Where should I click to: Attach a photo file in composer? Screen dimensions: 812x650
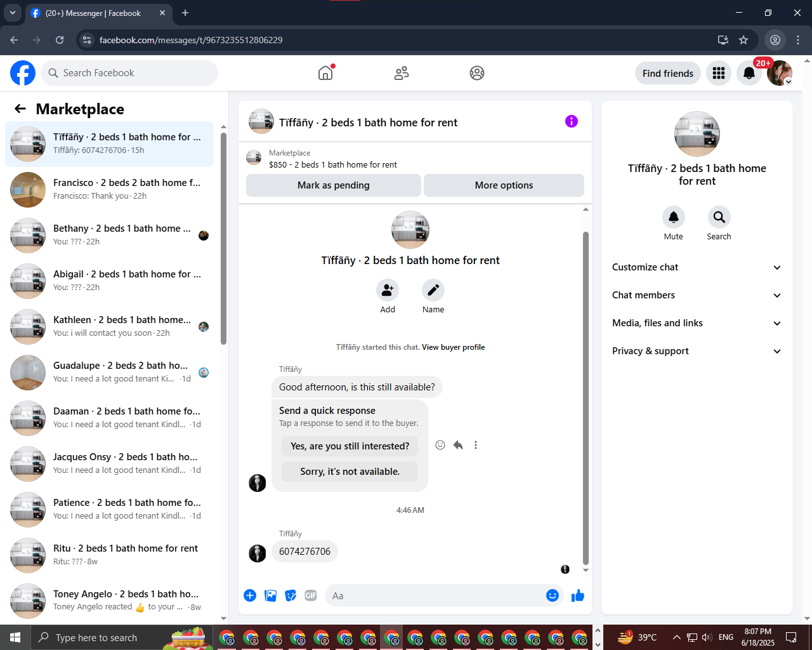click(270, 595)
